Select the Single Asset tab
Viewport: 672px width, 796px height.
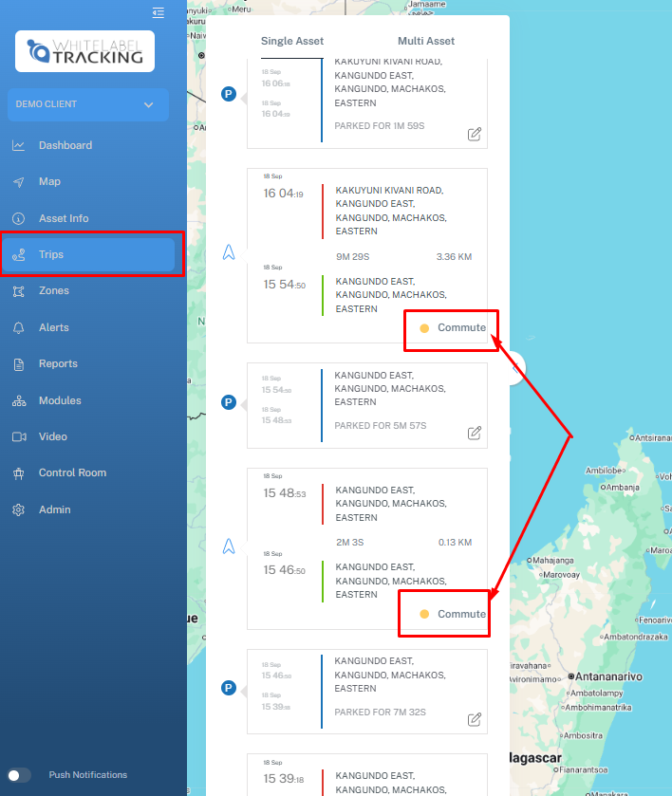(292, 41)
